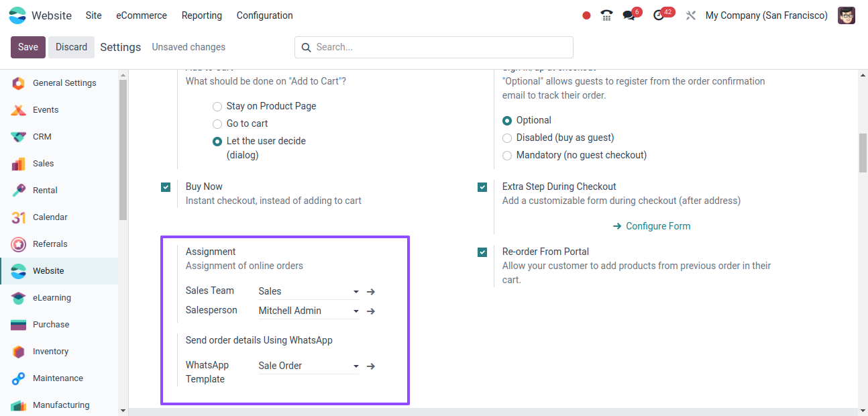Viewport: 868px width, 416px height.
Task: Click the Purchase card icon
Action: click(19, 325)
